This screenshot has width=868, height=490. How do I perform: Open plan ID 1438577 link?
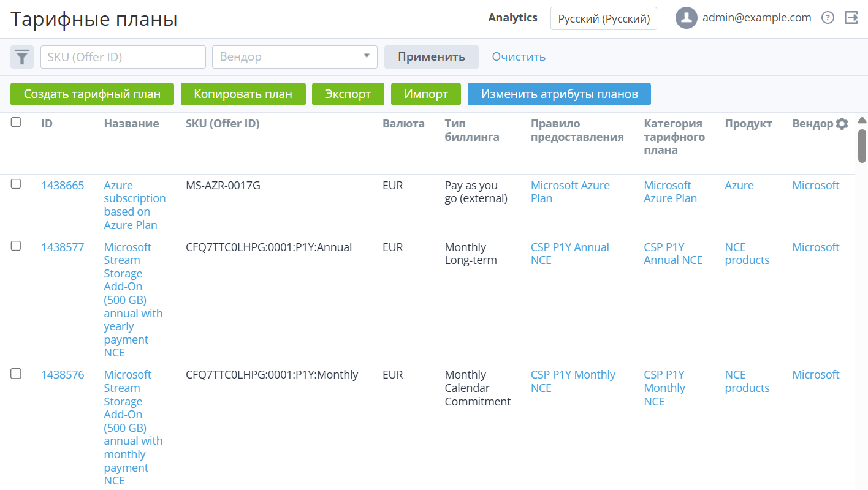tap(63, 247)
